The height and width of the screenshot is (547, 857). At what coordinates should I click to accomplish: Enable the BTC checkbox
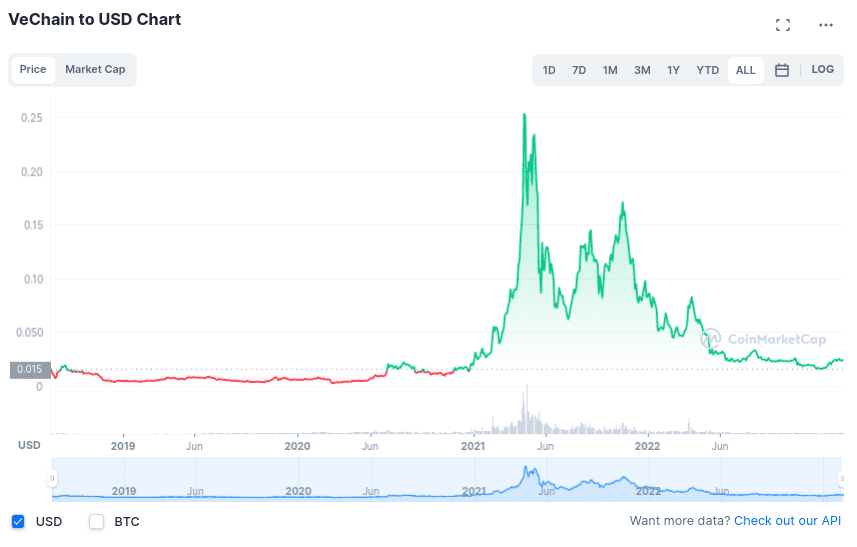[x=96, y=521]
